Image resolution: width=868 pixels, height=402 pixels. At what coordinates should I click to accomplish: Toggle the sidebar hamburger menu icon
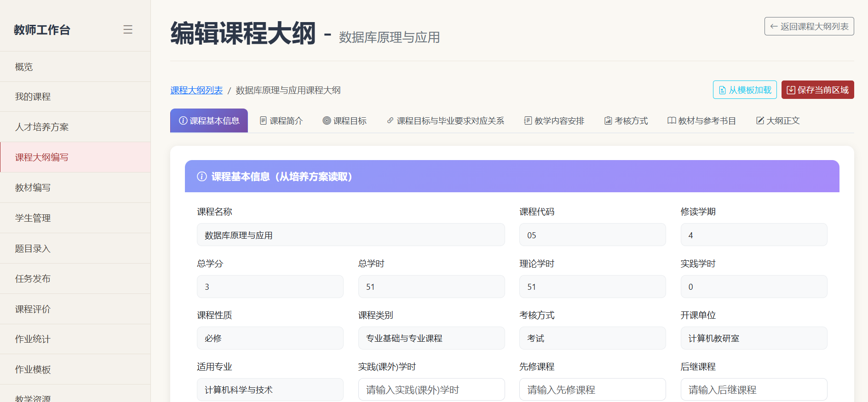128,30
